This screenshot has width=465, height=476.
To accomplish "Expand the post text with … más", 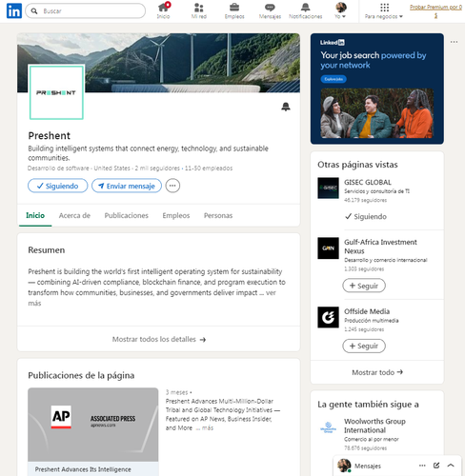I will 205,427.
